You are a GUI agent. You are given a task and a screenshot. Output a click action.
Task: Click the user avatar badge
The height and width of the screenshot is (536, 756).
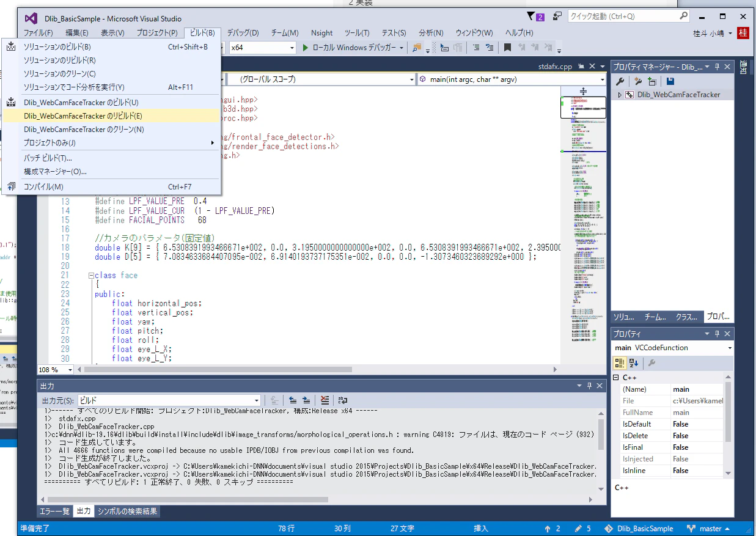pos(743,33)
